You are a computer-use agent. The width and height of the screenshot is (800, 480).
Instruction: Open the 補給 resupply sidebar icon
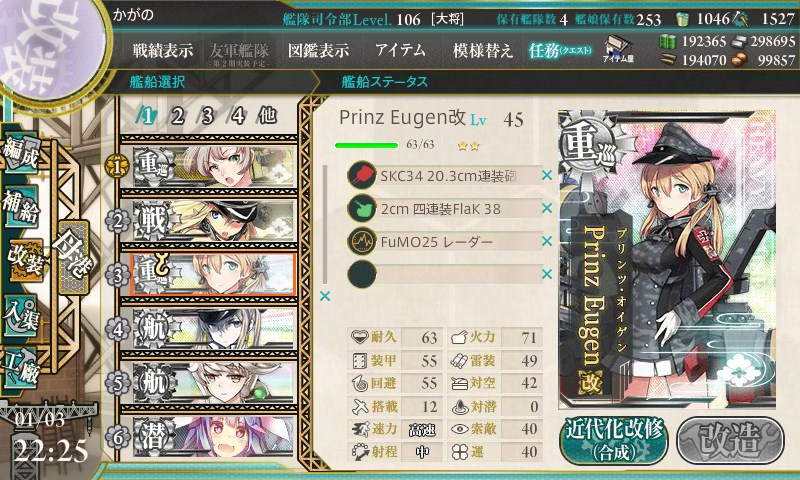pos(21,206)
